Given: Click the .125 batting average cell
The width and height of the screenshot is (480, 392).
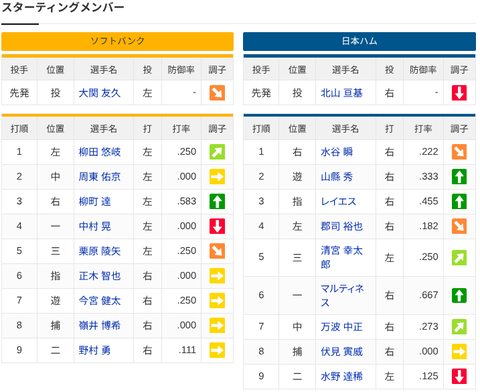Looking at the screenshot, I should (x=424, y=376).
